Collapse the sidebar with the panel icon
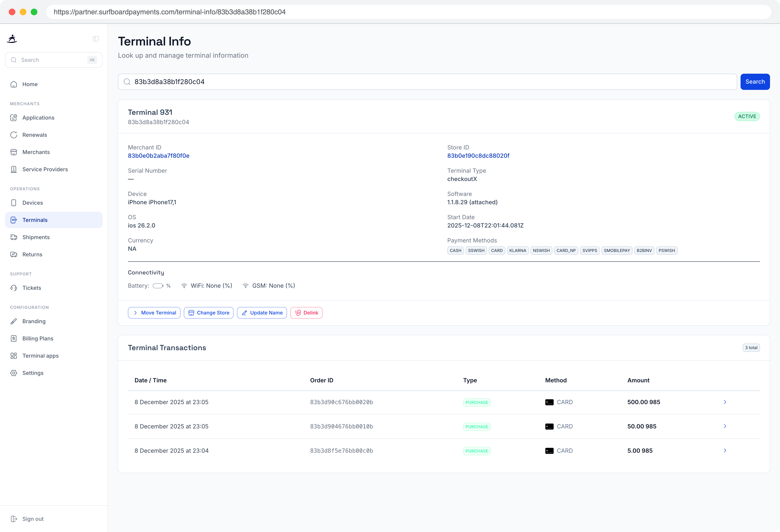 pos(96,39)
